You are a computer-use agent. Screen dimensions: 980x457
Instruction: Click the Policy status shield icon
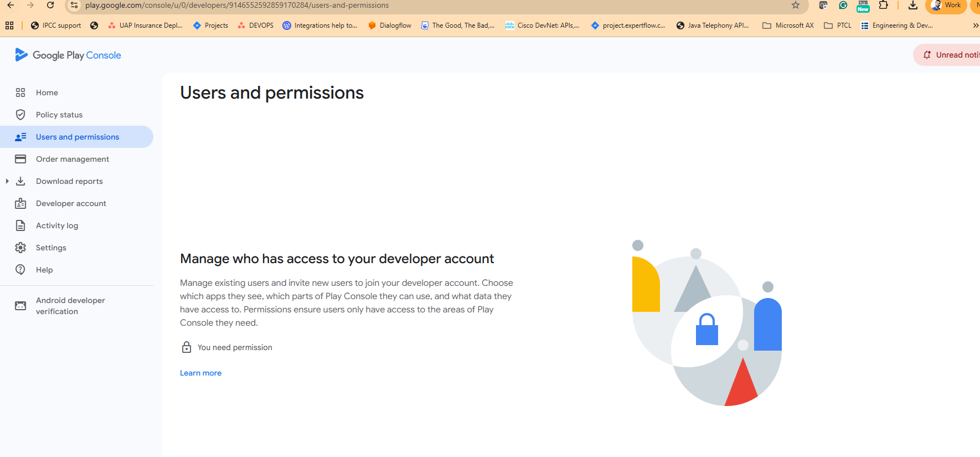tap(20, 115)
